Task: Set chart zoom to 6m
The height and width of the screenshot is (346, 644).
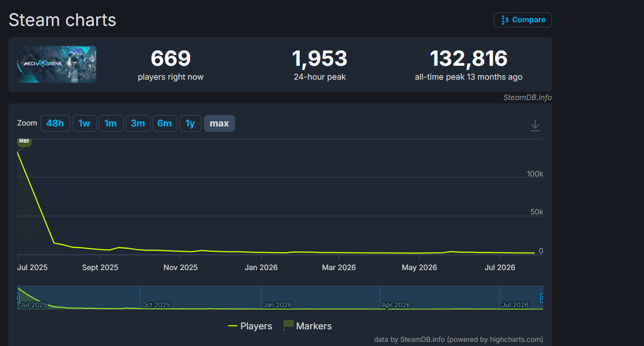Action: point(164,123)
